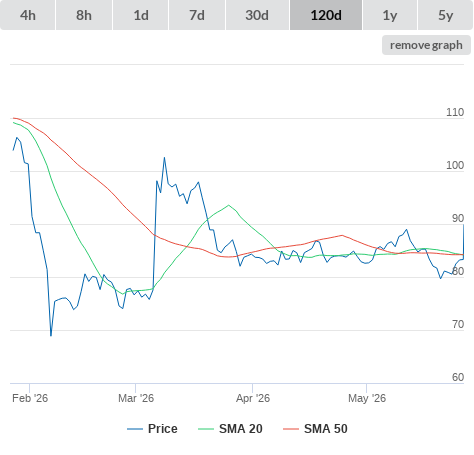
Task: Select the 4h time range tab
Action: (x=28, y=15)
